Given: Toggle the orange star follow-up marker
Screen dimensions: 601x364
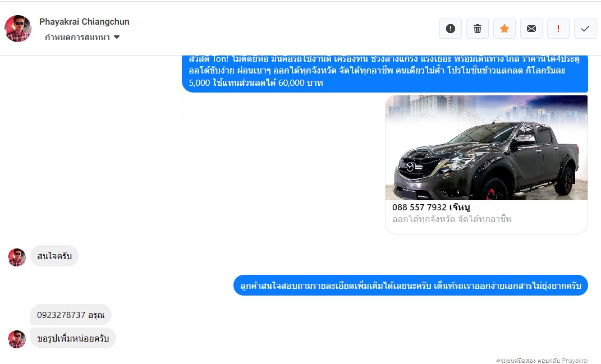Looking at the screenshot, I should [x=504, y=29].
